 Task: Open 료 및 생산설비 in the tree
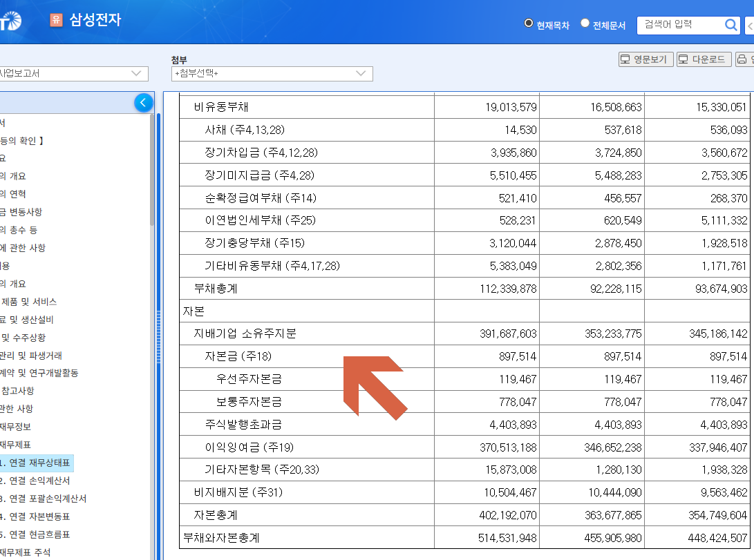(x=27, y=320)
